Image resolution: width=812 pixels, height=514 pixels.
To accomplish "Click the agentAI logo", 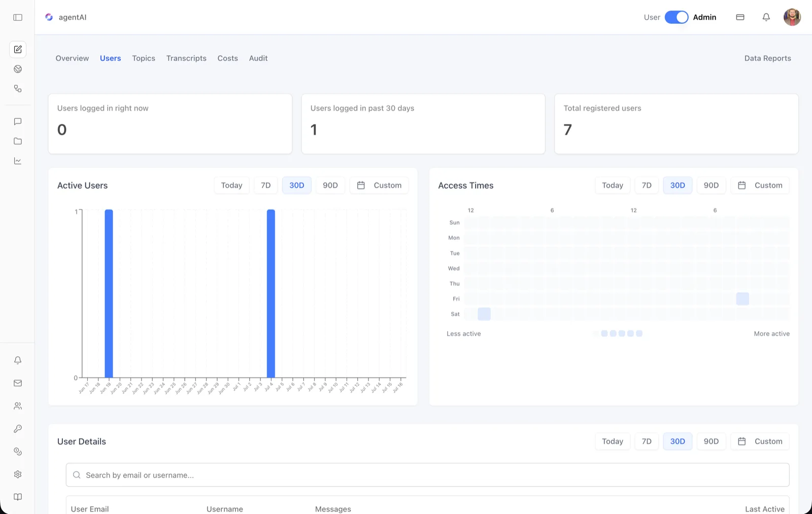I will coord(49,17).
